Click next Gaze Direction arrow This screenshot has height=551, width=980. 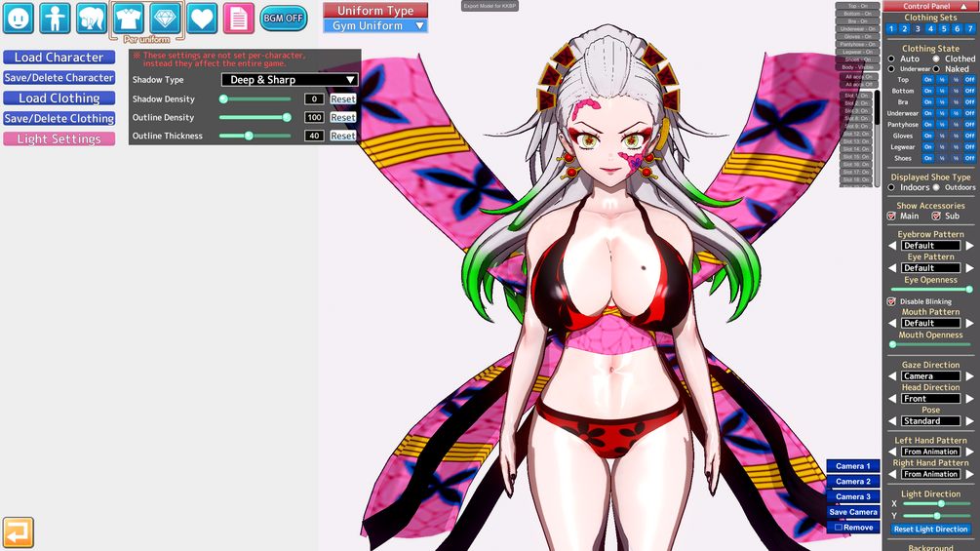pos(969,376)
